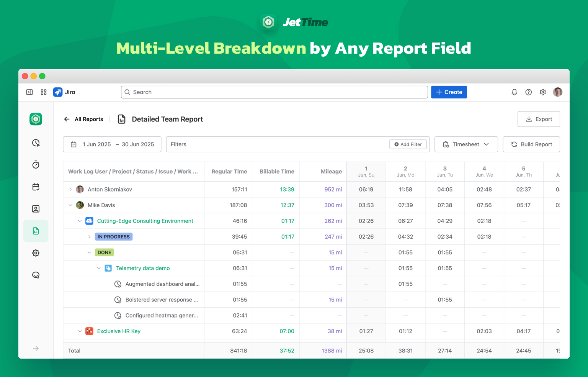
Task: Open the Timesheet view dropdown
Action: point(466,144)
